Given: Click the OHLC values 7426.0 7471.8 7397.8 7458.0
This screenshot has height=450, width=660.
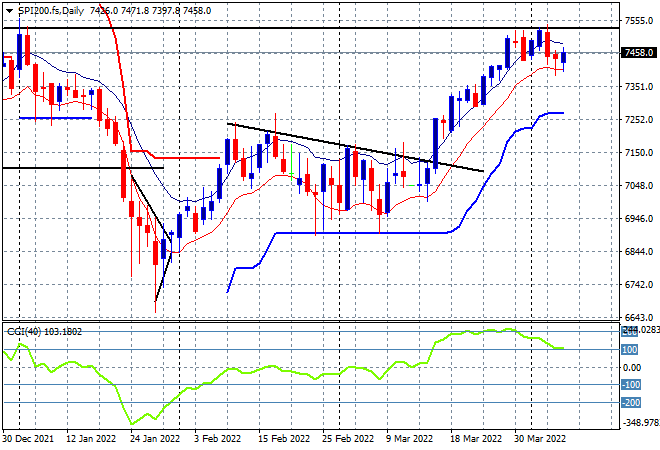Looking at the screenshot, I should coord(151,11).
